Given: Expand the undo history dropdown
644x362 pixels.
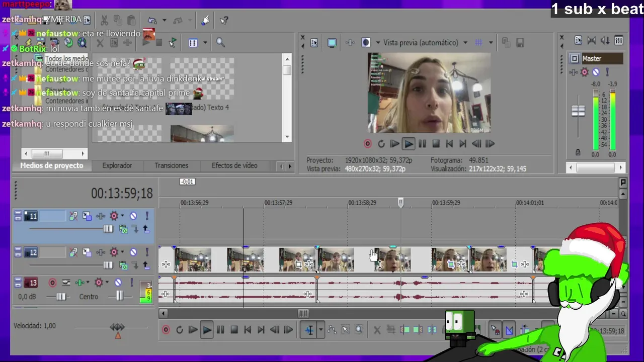Looking at the screenshot, I should click(164, 21).
